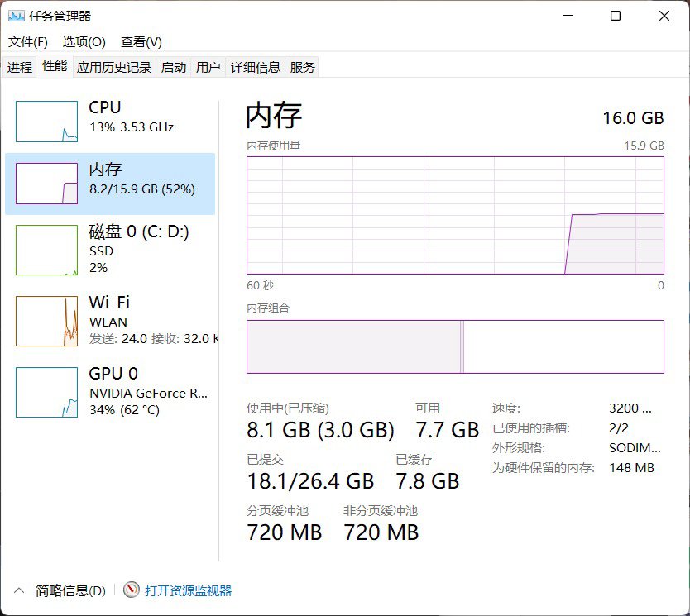The width and height of the screenshot is (690, 616).
Task: Click the 内存组合 memory composition bar
Action: (x=456, y=347)
